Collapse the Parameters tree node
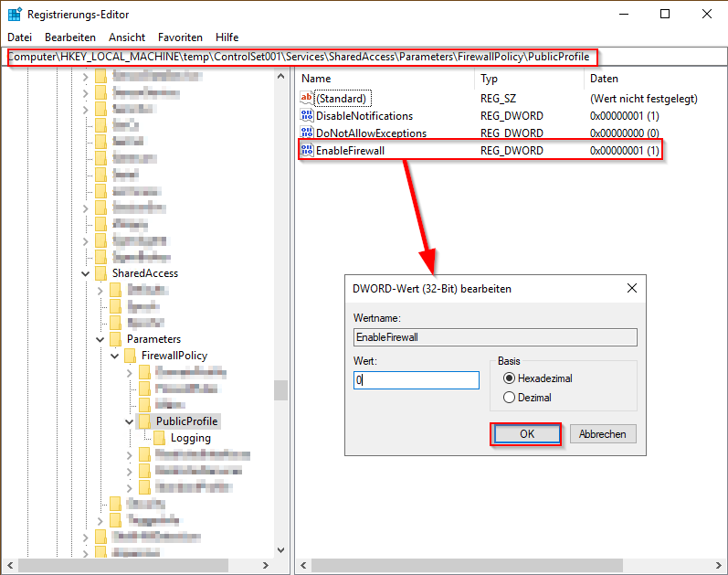Image resolution: width=728 pixels, height=575 pixels. tap(100, 339)
